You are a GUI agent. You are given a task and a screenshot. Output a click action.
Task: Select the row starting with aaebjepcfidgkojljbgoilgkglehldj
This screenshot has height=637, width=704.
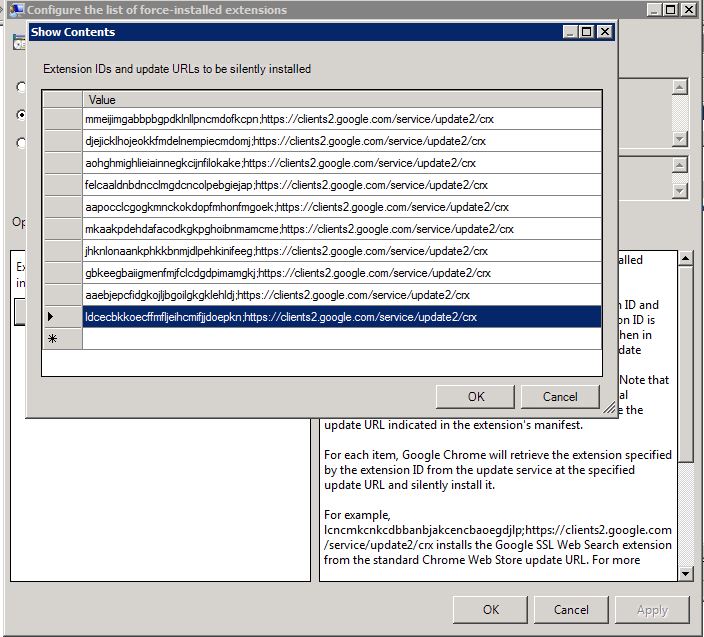click(342, 295)
